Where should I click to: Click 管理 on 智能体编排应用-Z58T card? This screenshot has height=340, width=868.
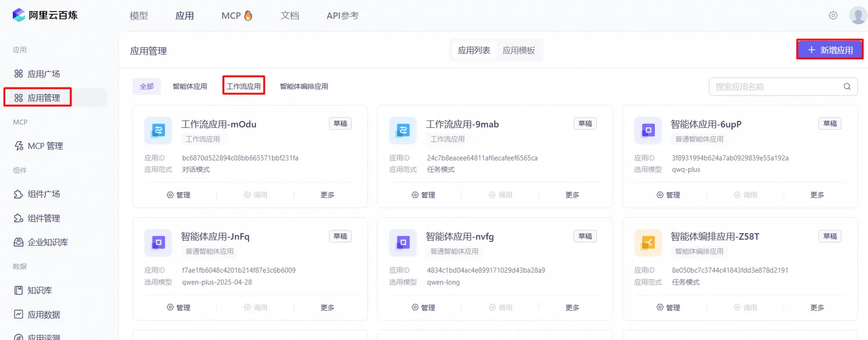[668, 307]
